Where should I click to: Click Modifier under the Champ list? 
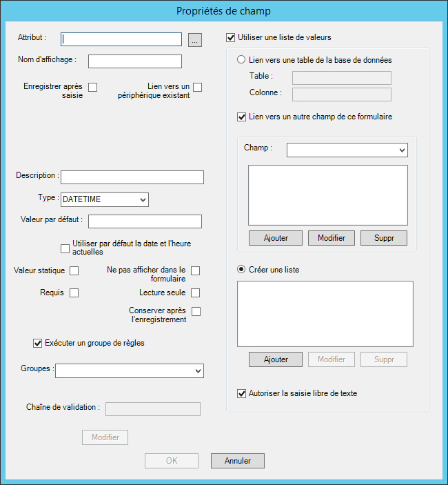click(x=332, y=238)
